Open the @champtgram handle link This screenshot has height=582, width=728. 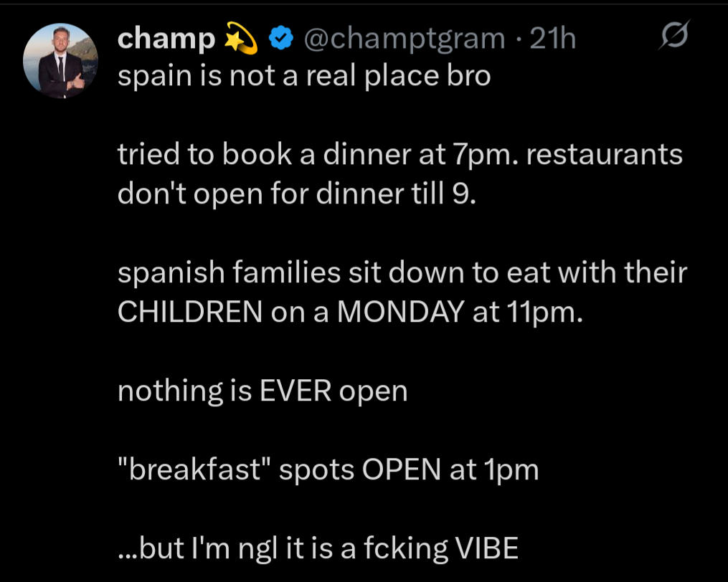404,39
